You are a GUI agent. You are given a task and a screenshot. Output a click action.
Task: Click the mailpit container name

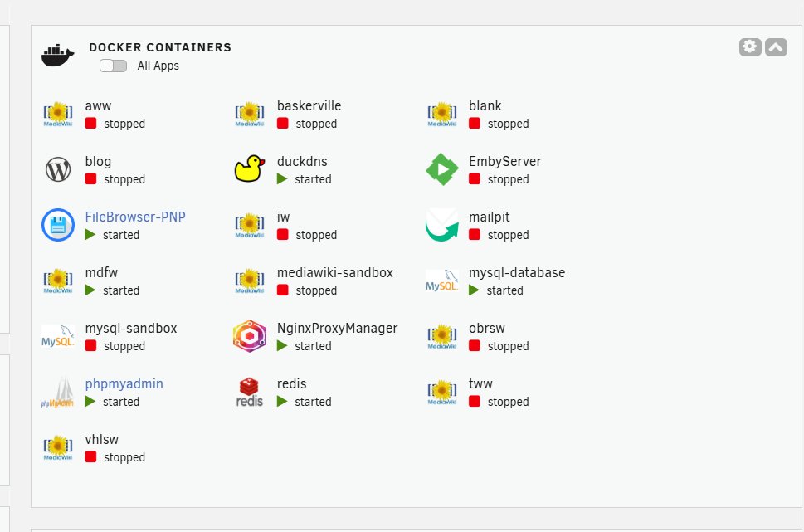(490, 217)
